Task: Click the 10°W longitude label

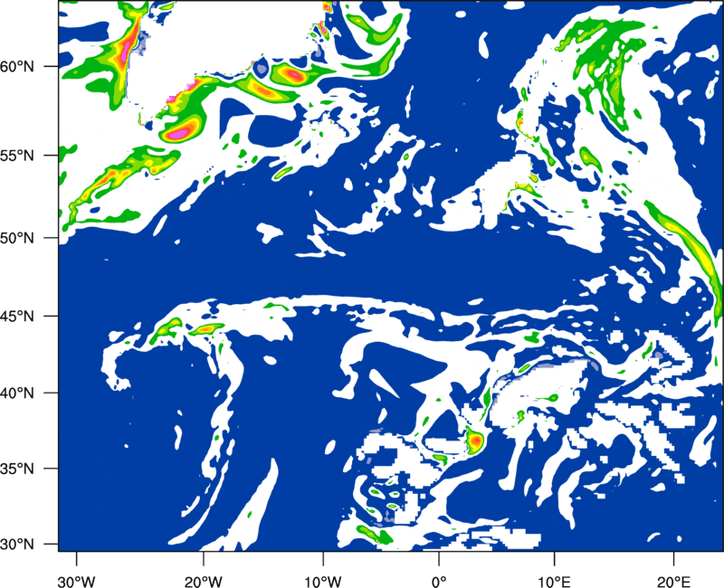Action: pos(323,581)
